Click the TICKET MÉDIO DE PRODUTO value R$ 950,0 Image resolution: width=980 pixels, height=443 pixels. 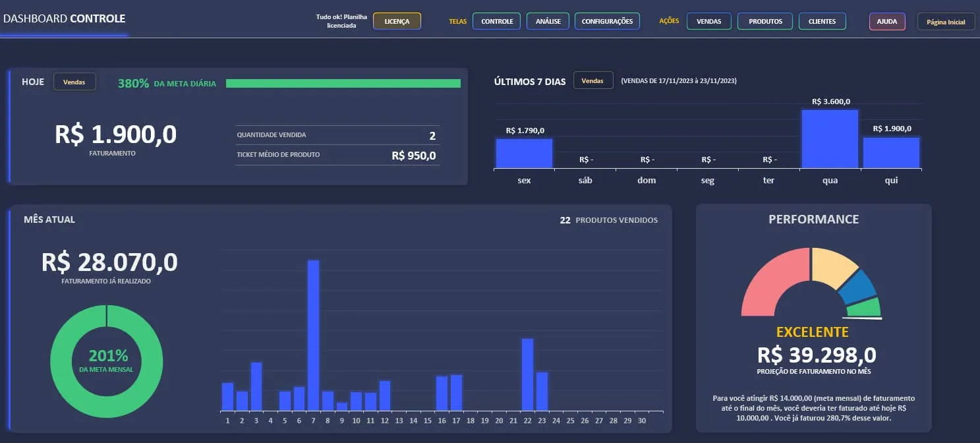tap(413, 156)
